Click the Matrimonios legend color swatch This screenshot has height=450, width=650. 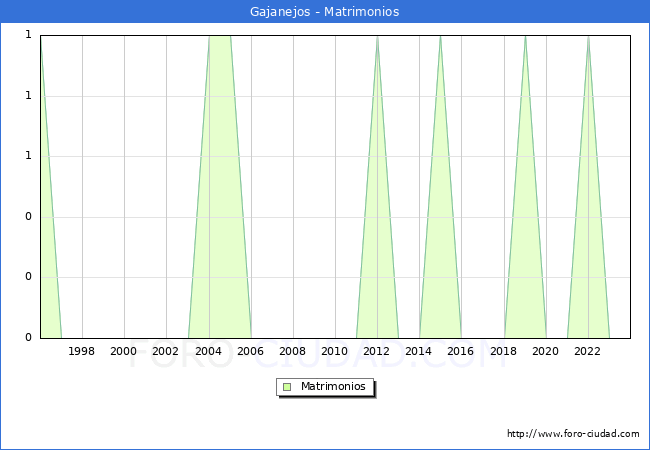point(287,387)
